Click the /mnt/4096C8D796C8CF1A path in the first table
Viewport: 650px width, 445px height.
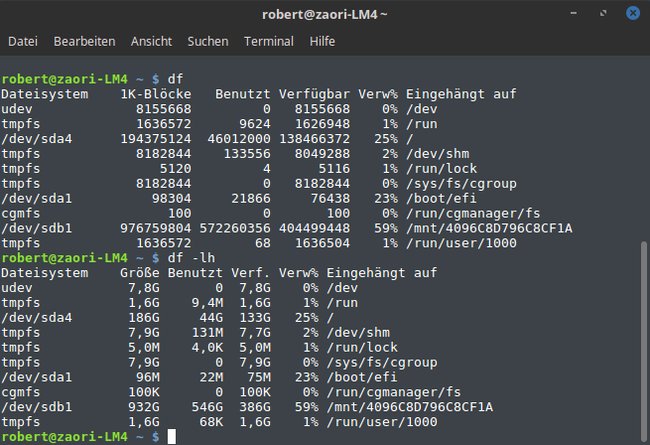[x=489, y=228]
